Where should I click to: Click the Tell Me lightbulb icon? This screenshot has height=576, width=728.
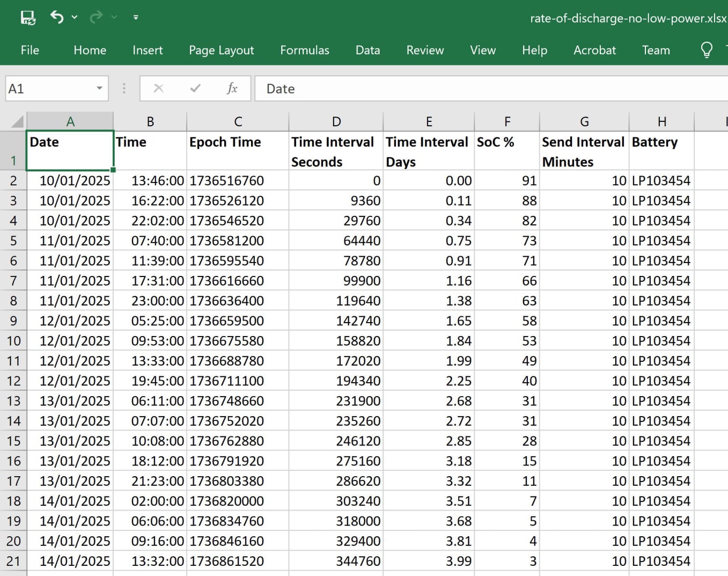(707, 50)
